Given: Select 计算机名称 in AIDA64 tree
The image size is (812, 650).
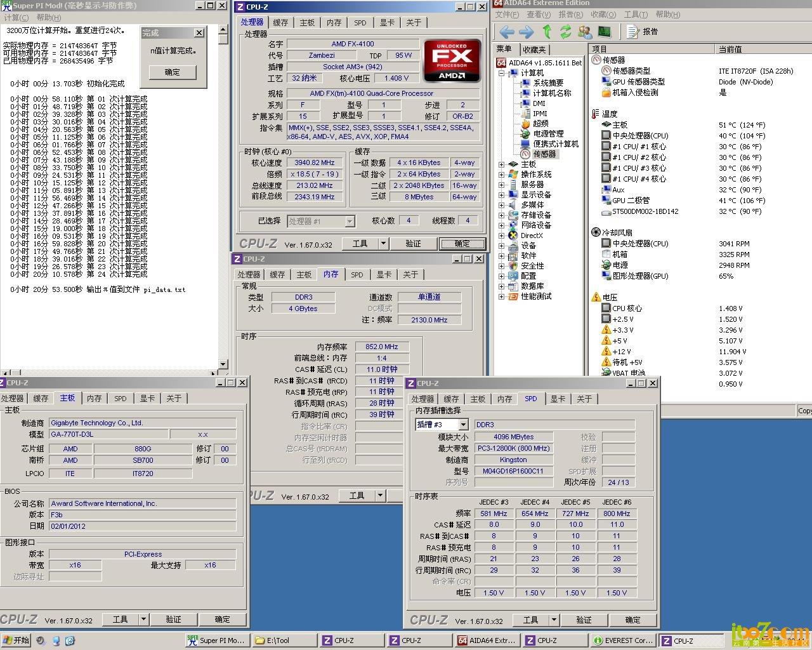Looking at the screenshot, I should click(552, 93).
